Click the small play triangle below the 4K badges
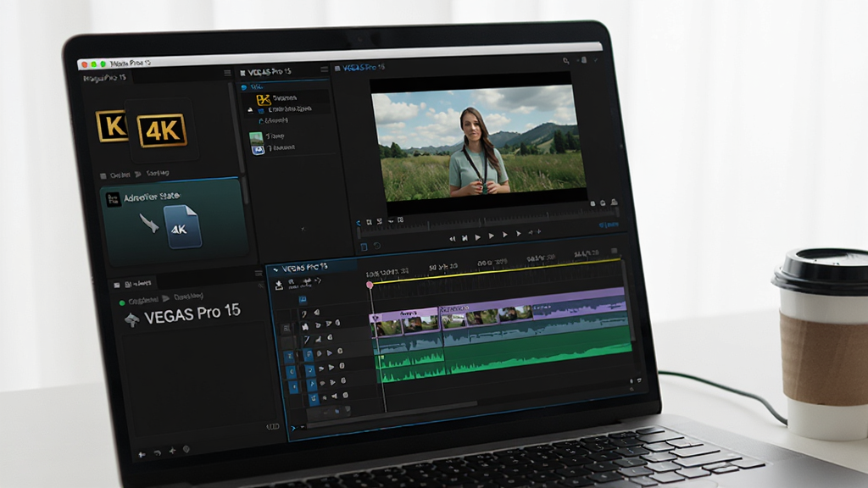The width and height of the screenshot is (868, 488). pyautogui.click(x=138, y=175)
